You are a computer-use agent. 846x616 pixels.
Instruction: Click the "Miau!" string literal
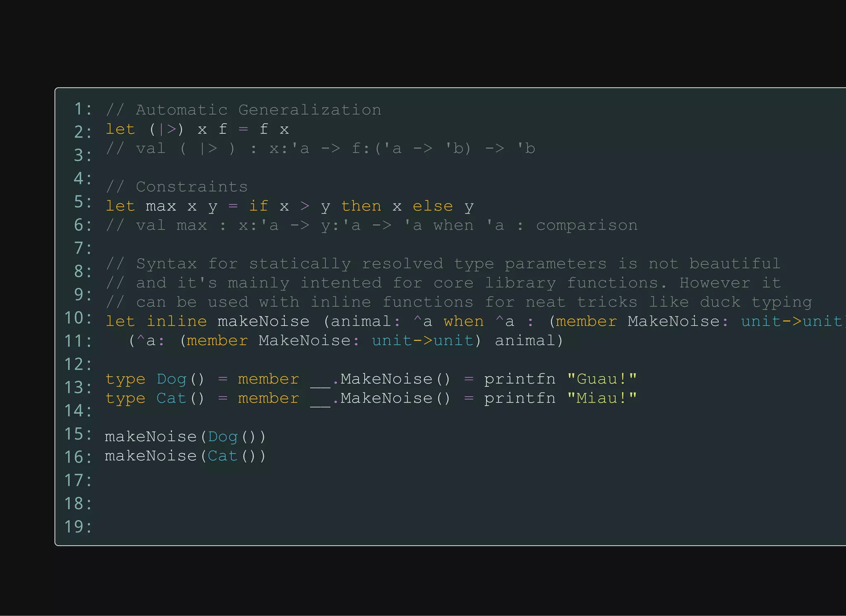point(602,398)
